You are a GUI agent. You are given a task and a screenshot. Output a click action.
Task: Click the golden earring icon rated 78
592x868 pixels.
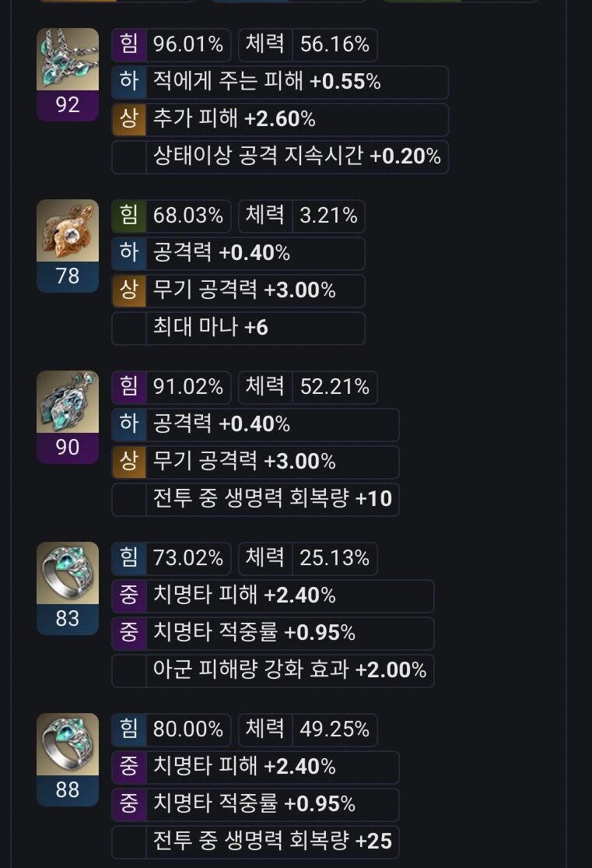click(x=68, y=230)
